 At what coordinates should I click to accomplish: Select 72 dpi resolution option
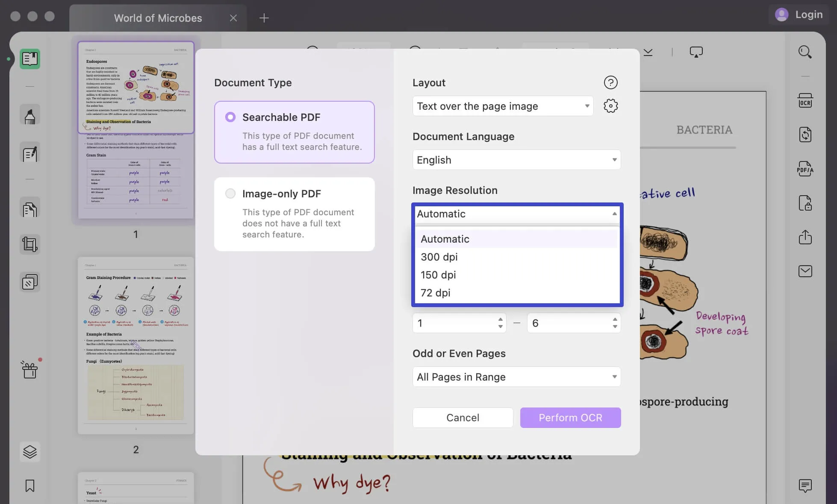[x=435, y=293]
